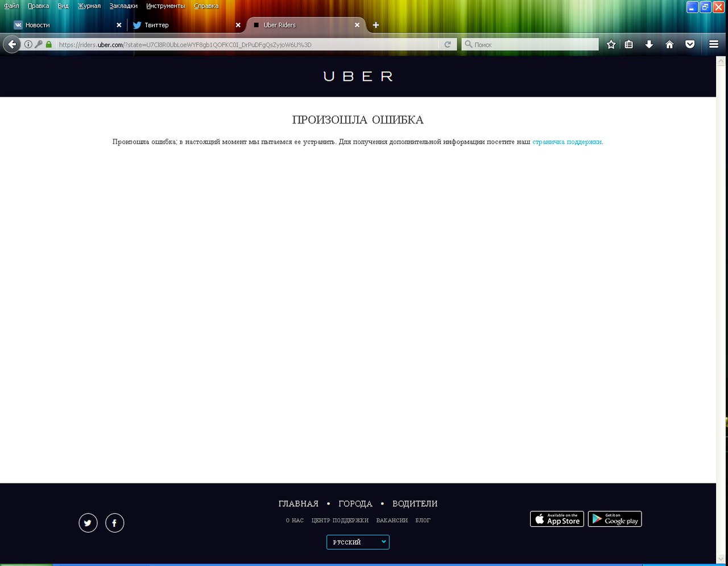Open the Инструменты menu

(x=166, y=6)
